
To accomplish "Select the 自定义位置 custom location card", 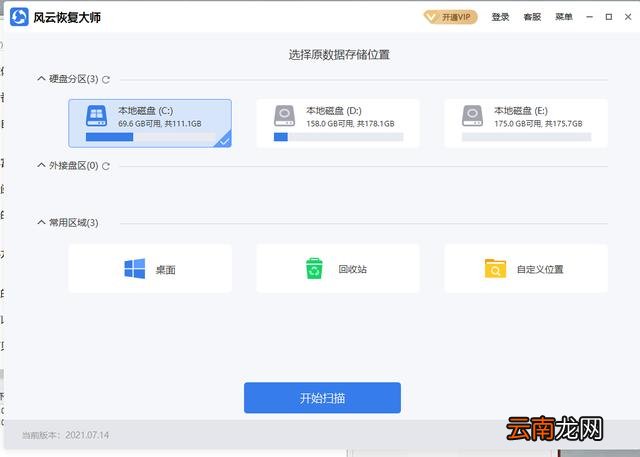I will click(x=526, y=268).
